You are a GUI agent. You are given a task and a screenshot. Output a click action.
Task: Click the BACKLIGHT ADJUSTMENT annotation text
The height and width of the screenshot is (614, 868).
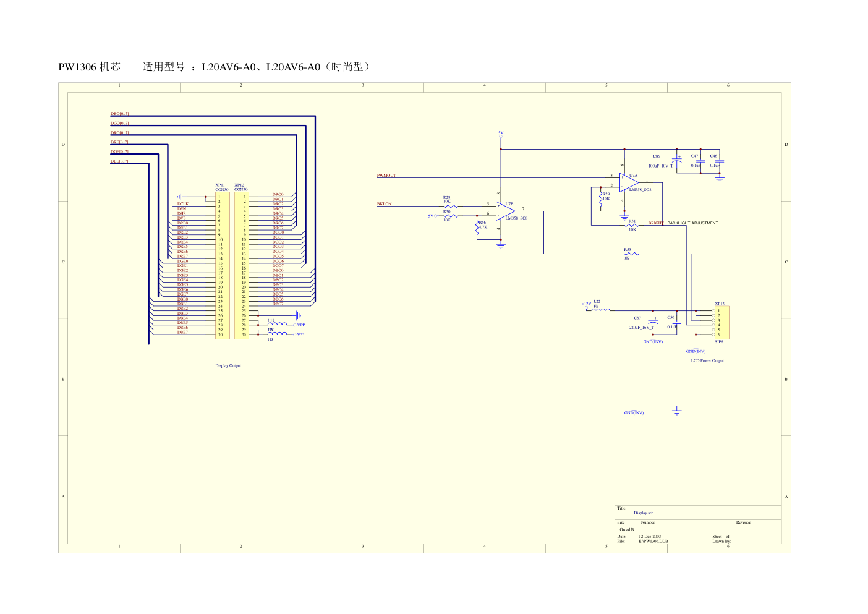(x=692, y=223)
